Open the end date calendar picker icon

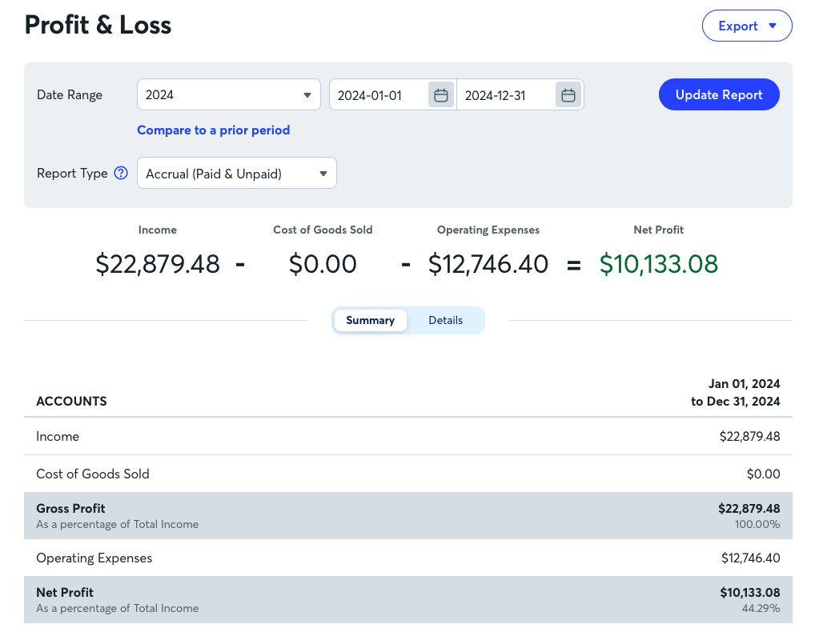pyautogui.click(x=568, y=95)
